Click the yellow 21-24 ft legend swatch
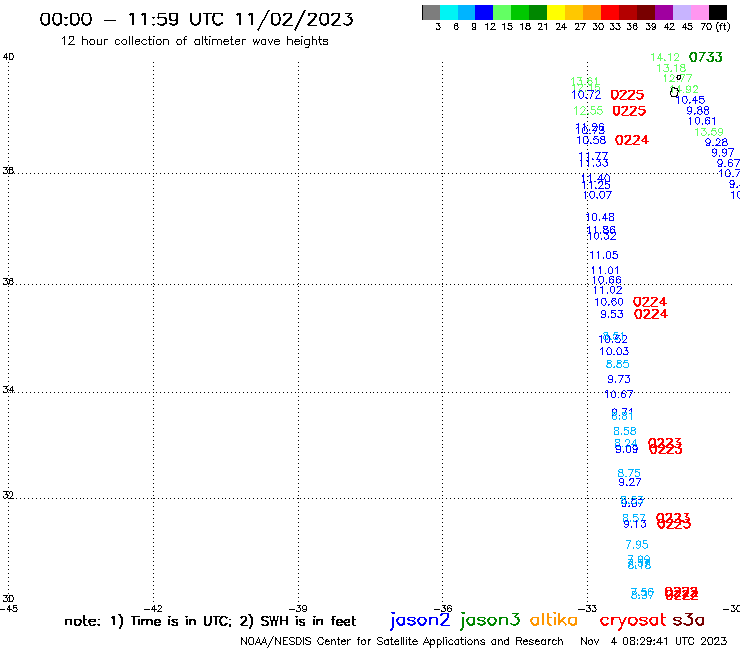Image resolution: width=740 pixels, height=650 pixels. tap(556, 12)
